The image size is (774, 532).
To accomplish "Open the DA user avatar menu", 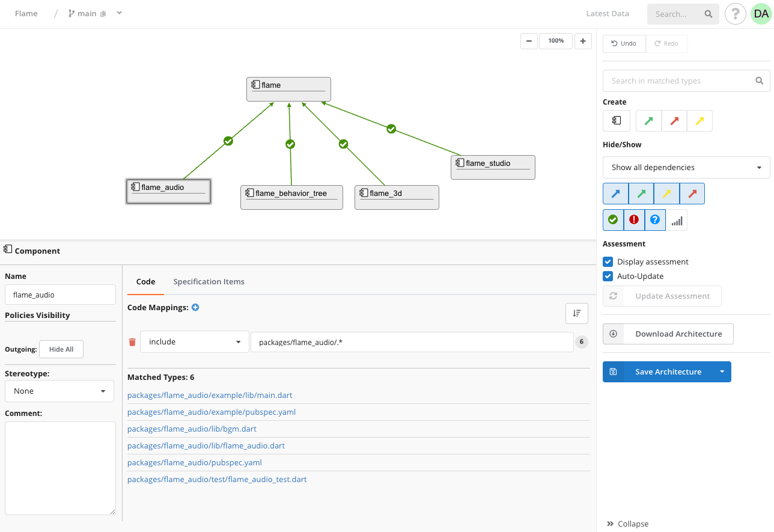I will pos(761,14).
